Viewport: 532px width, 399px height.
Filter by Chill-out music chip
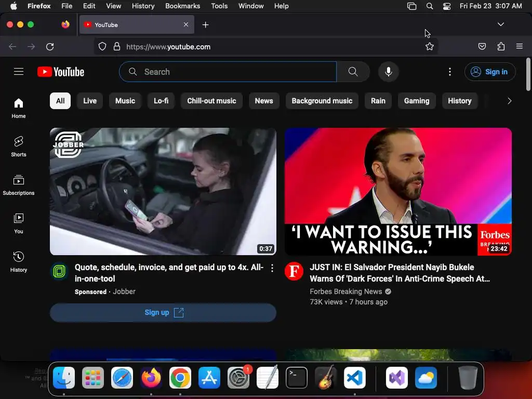pos(212,101)
